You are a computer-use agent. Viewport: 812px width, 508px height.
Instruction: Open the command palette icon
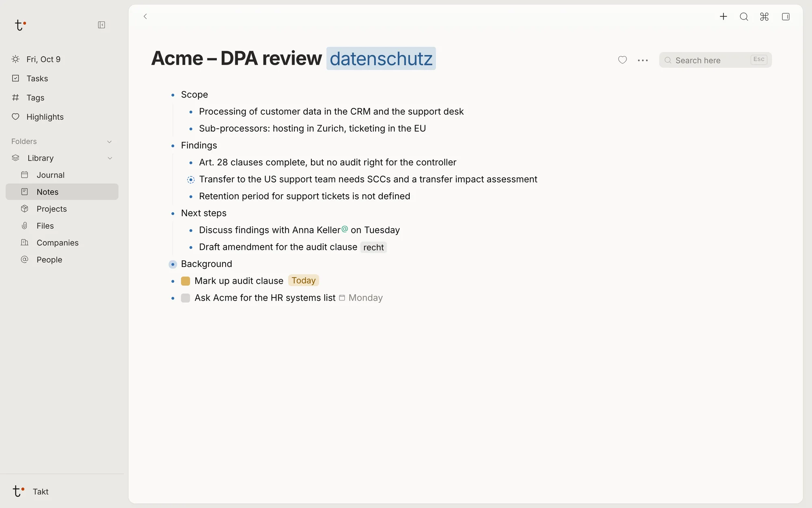point(764,17)
